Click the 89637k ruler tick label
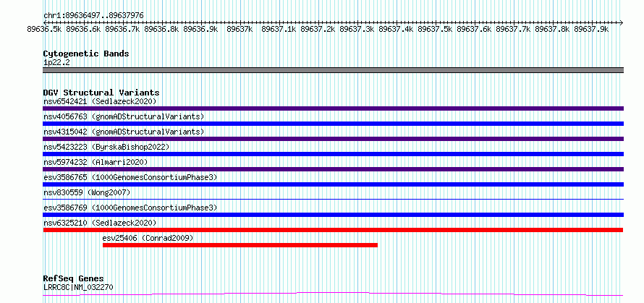The image size is (644, 303). click(240, 29)
